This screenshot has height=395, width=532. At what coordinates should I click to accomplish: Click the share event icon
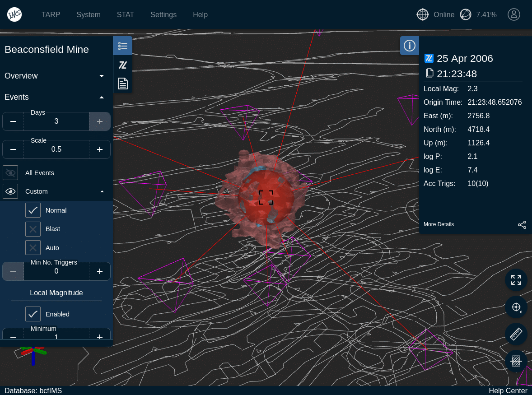coord(522,225)
